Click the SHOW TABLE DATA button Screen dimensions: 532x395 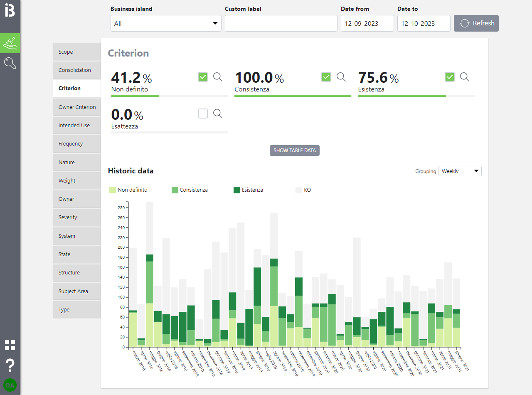pos(295,151)
